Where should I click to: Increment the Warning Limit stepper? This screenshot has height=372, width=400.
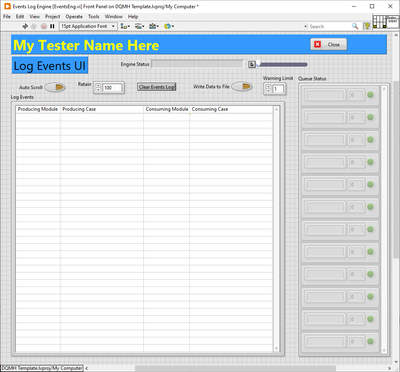(269, 87)
